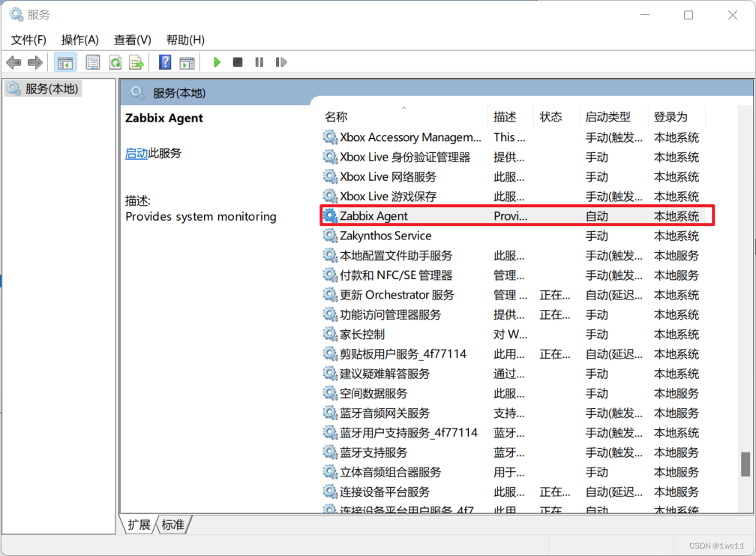
Task: Open the 帮助(H) menu
Action: tap(185, 40)
